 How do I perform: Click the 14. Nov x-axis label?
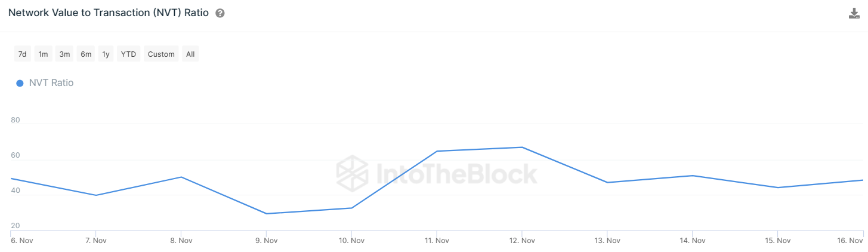[x=692, y=241]
